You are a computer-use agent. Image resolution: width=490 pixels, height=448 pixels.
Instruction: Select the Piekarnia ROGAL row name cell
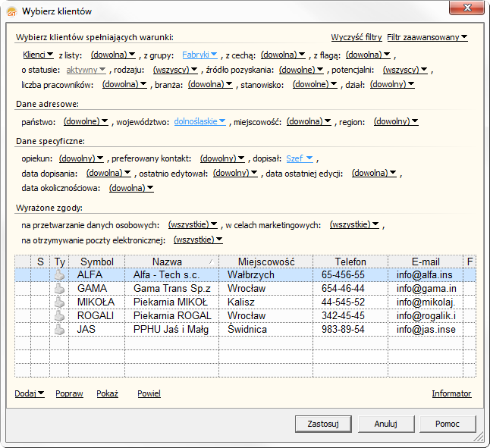(x=171, y=316)
